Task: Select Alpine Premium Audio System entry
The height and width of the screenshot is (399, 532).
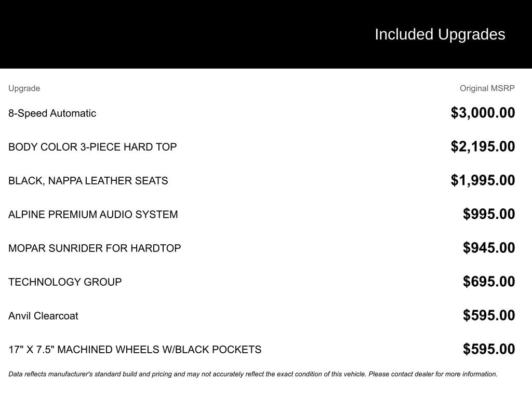Action: pos(93,215)
